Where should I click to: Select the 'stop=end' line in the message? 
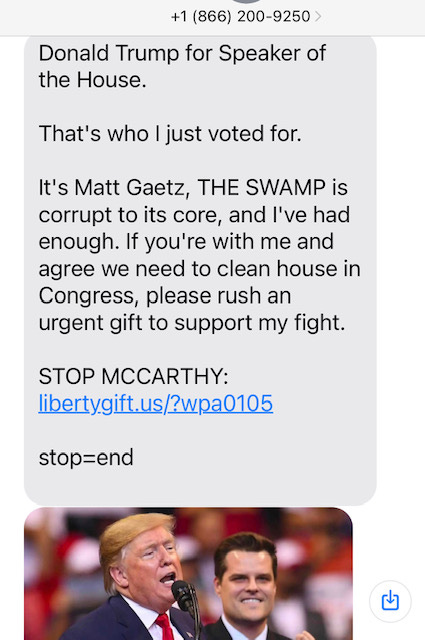[86, 458]
